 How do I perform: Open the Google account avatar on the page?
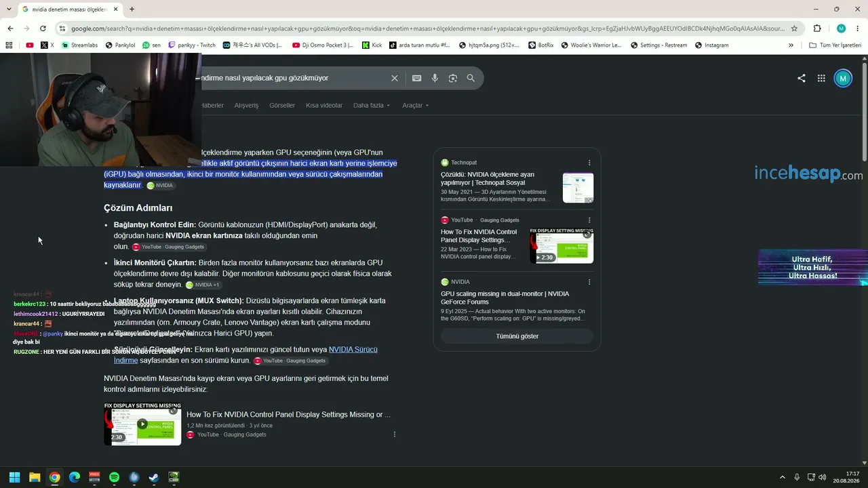(x=842, y=78)
